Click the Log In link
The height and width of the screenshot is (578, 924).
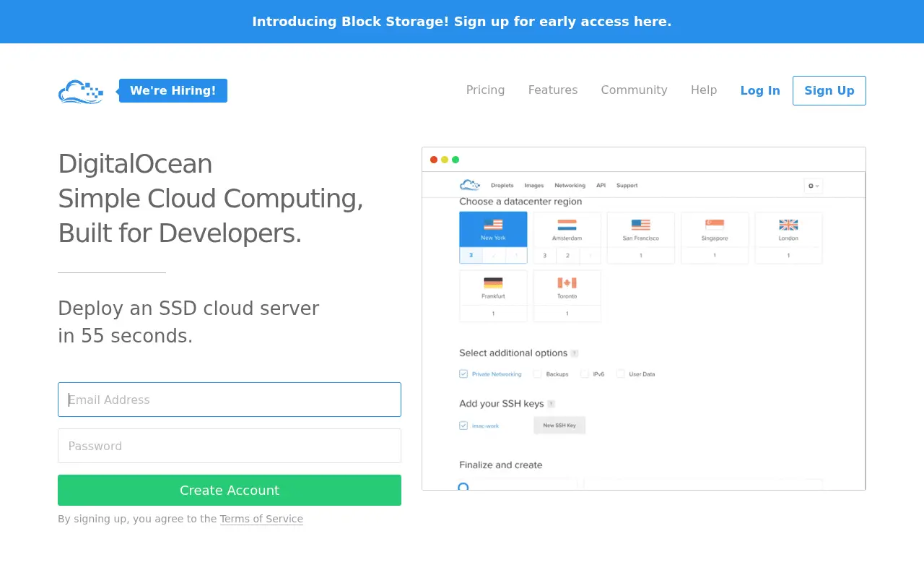(760, 90)
